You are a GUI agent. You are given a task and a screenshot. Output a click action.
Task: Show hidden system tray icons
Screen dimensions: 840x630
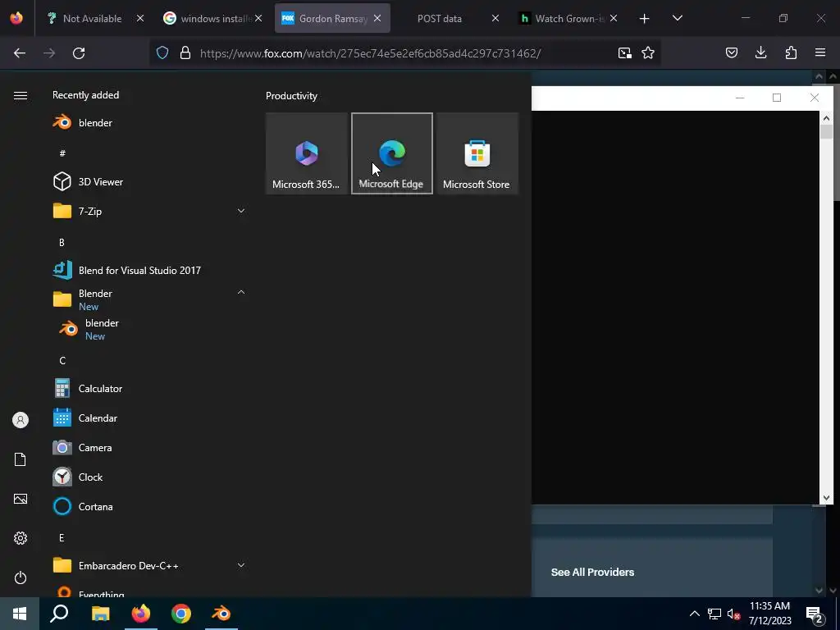[694, 614]
